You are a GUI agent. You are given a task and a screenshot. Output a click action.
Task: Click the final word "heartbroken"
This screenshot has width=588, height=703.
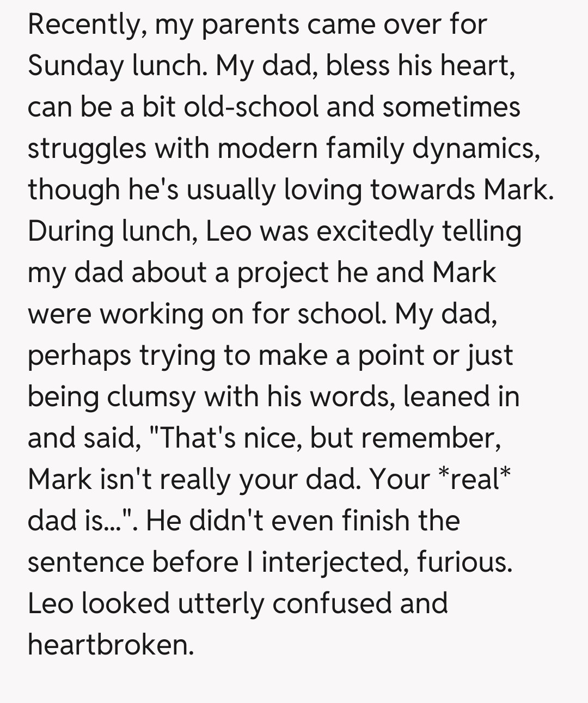(111, 645)
